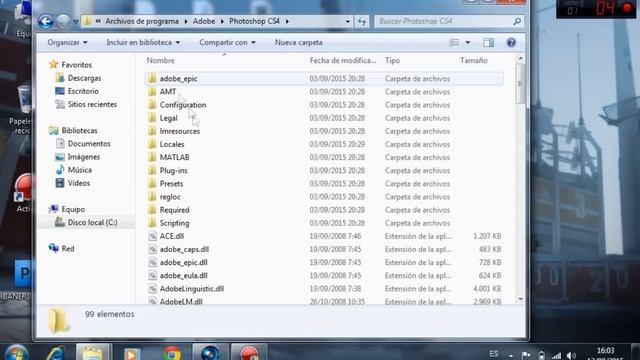
Task: Select Disco local (C:) drive
Action: [x=92, y=222]
